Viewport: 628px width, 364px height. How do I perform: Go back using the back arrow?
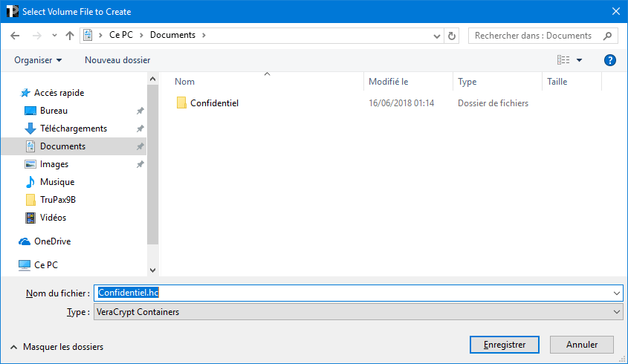15,36
